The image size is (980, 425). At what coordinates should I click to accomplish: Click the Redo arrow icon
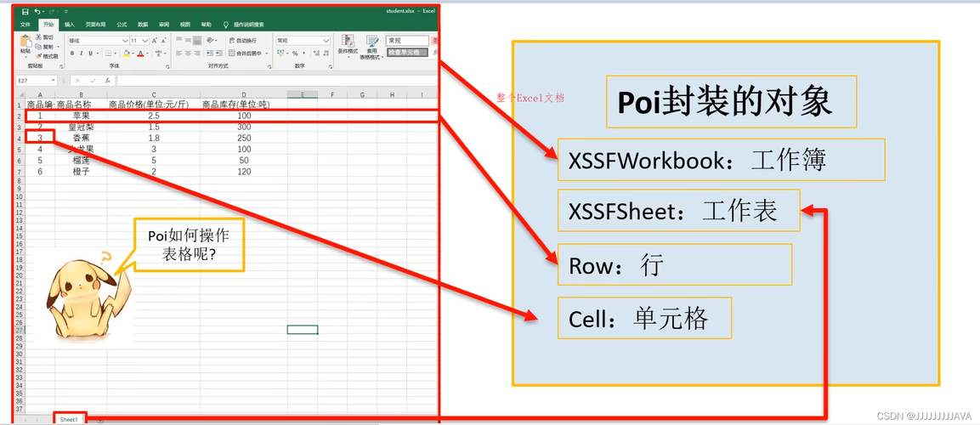(53, 11)
